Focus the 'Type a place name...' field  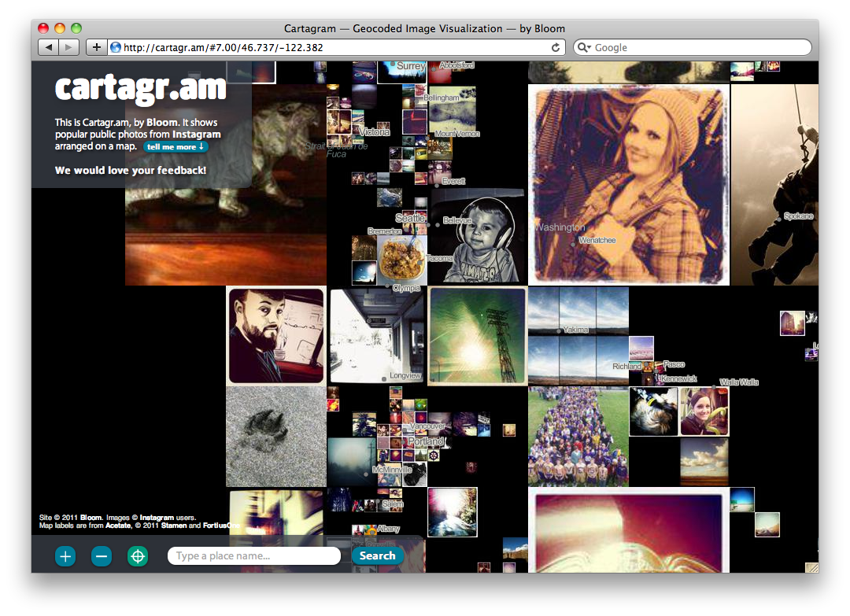coord(253,556)
